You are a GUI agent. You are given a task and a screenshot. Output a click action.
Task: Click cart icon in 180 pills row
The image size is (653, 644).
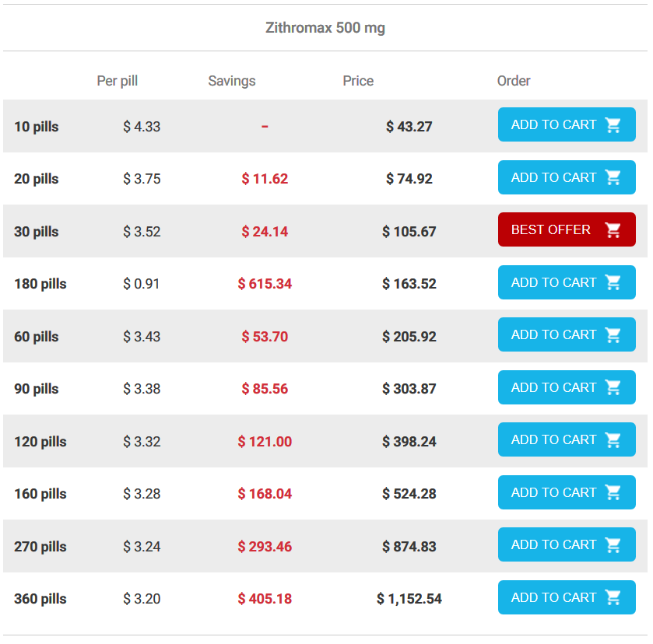(x=613, y=282)
